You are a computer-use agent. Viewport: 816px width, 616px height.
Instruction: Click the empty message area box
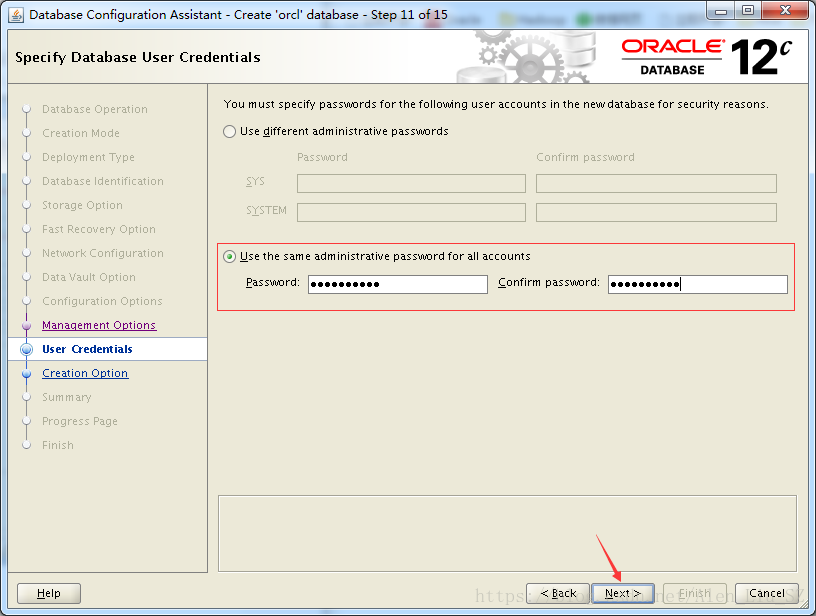(x=507, y=533)
